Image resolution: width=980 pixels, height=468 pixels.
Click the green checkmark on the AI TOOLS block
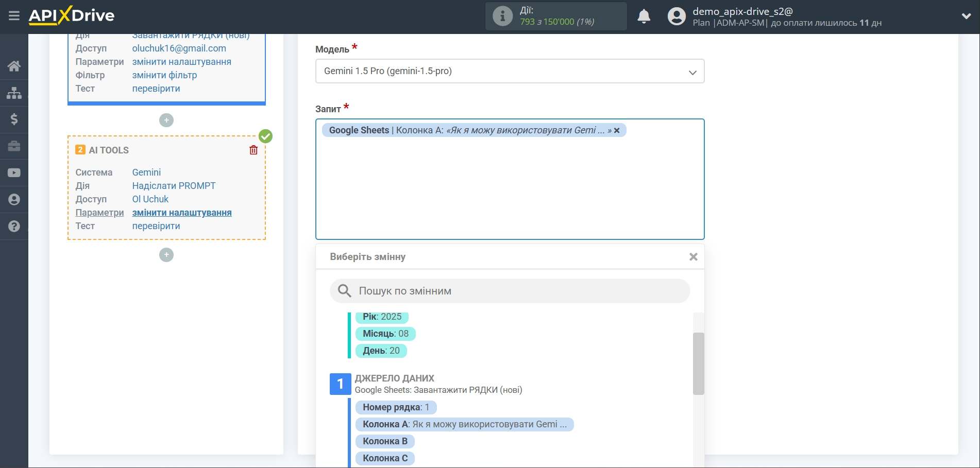point(265,136)
